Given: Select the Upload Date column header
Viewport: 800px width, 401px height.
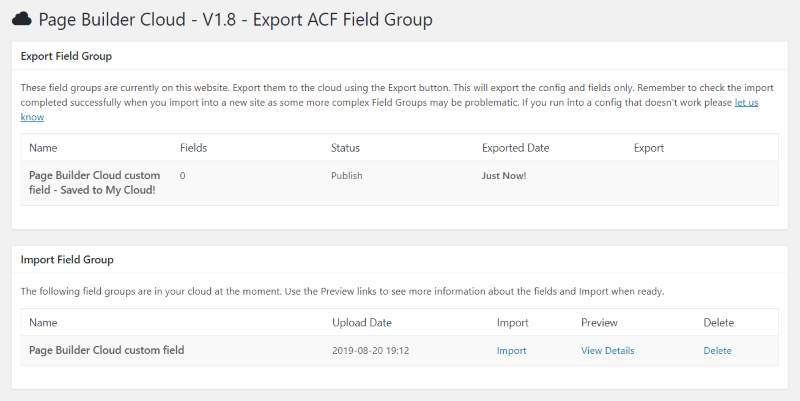Looking at the screenshot, I should pos(362,322).
